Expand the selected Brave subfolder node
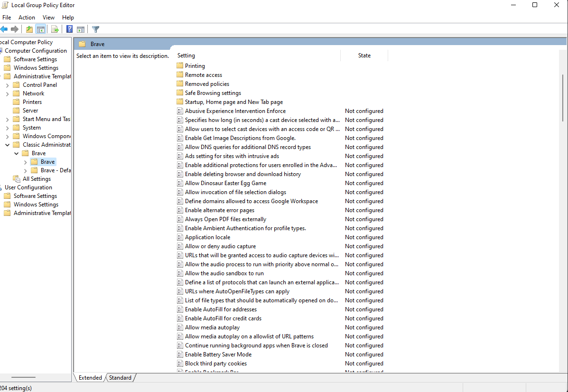Image resolution: width=568 pixels, height=392 pixels. [x=25, y=162]
